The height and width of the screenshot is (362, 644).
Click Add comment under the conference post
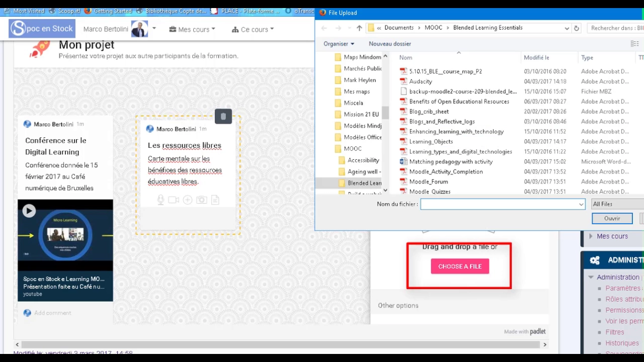[x=53, y=313]
